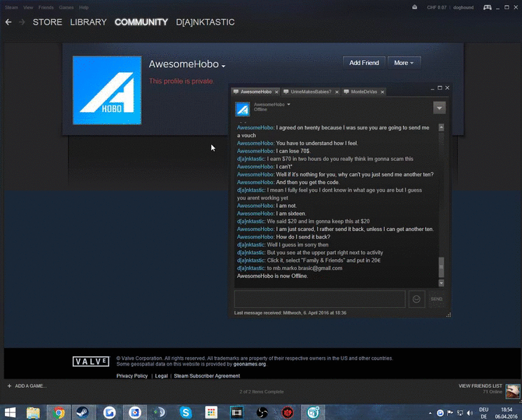Screen dimensions: 522x420
Task: Click the 2 of 2 Items Complete status
Action: 261,392
